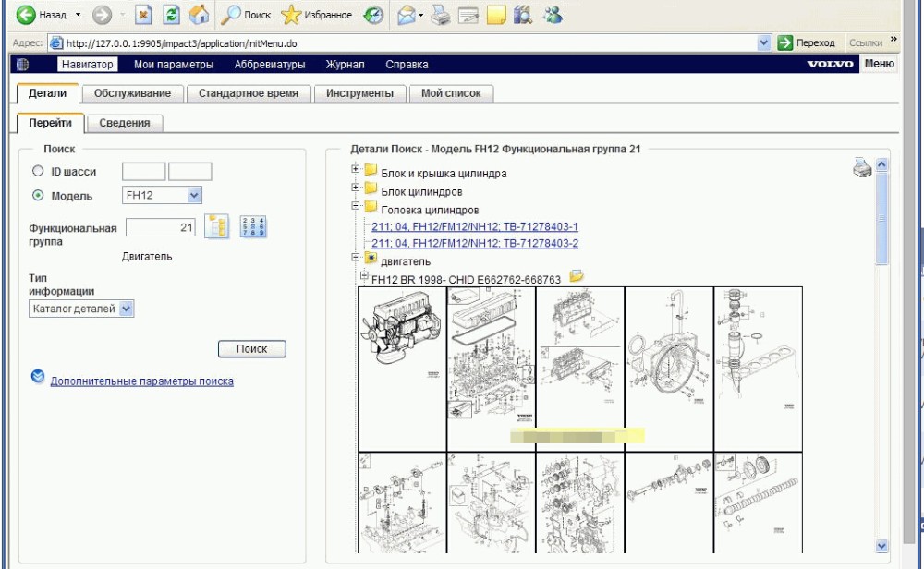Switch to the Сведения sub-tab

click(x=125, y=123)
